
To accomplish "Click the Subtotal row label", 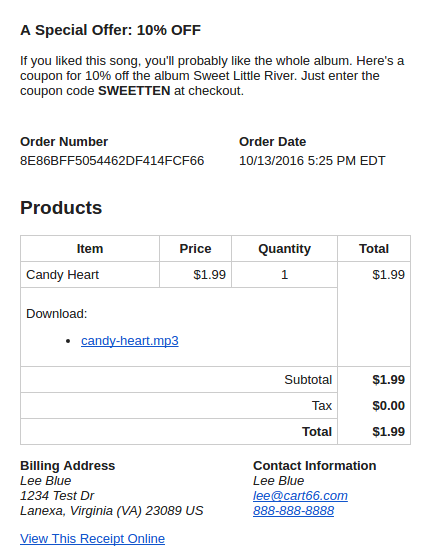I will 308,379.
